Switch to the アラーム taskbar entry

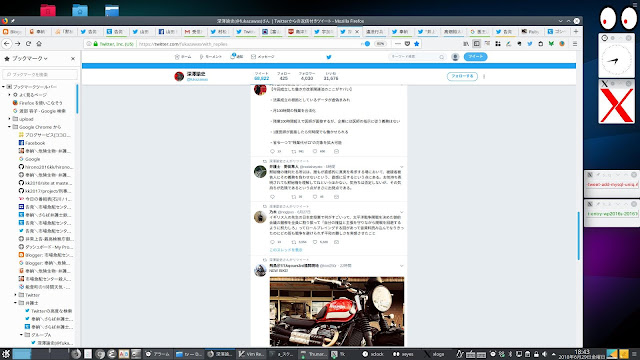point(158,354)
